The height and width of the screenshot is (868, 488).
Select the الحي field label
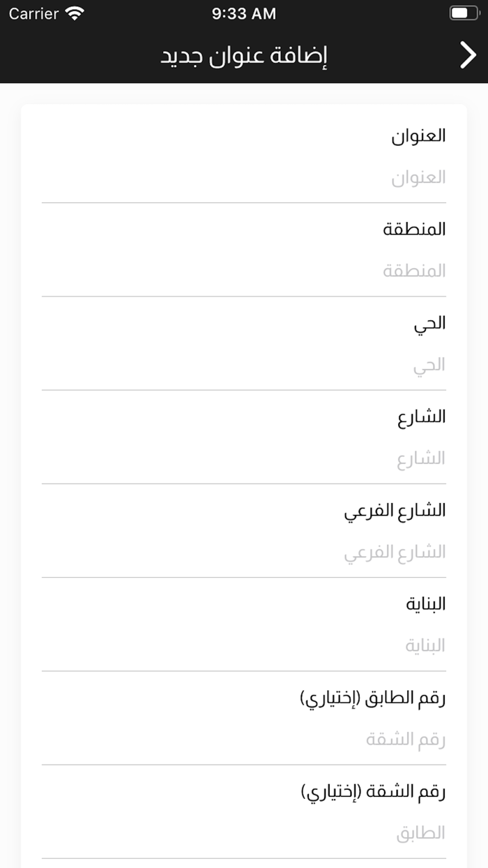coord(432,324)
